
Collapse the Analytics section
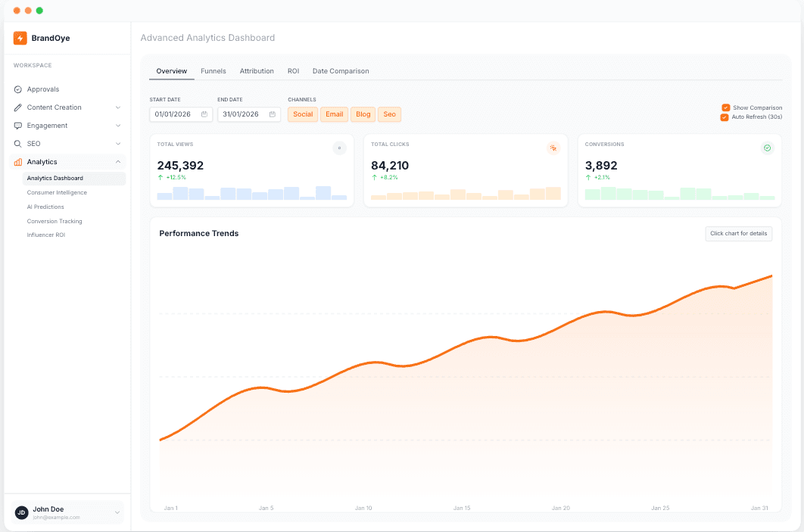(x=118, y=162)
